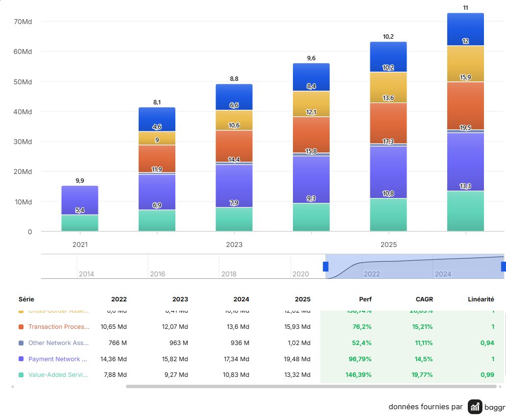Click the 2014 label in the navigator
506x420 pixels.
pyautogui.click(x=87, y=274)
